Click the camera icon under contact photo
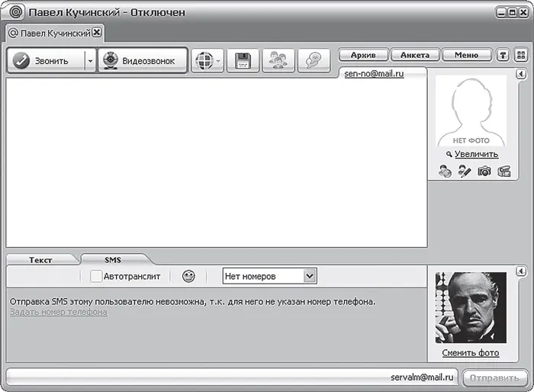Viewport: 534px width, 392px height. 484,172
